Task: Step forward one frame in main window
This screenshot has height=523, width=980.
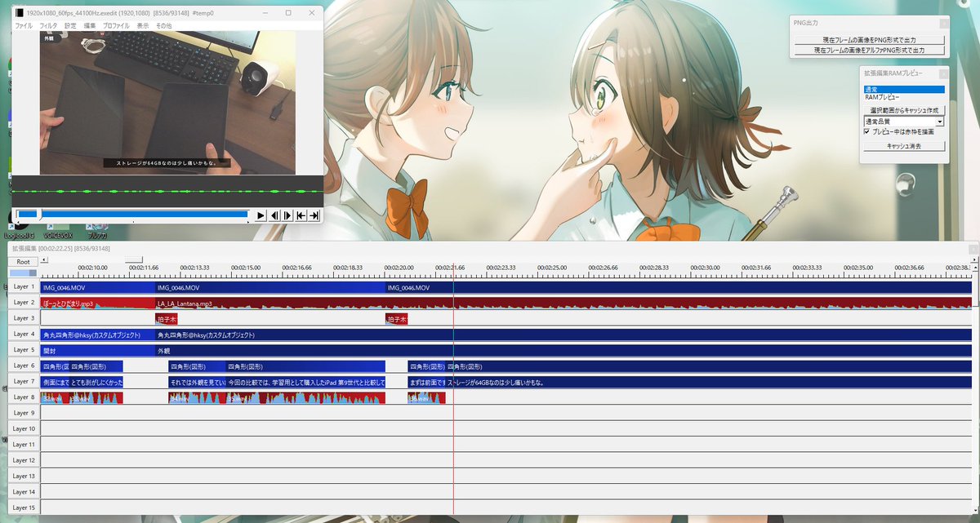Action: click(287, 215)
